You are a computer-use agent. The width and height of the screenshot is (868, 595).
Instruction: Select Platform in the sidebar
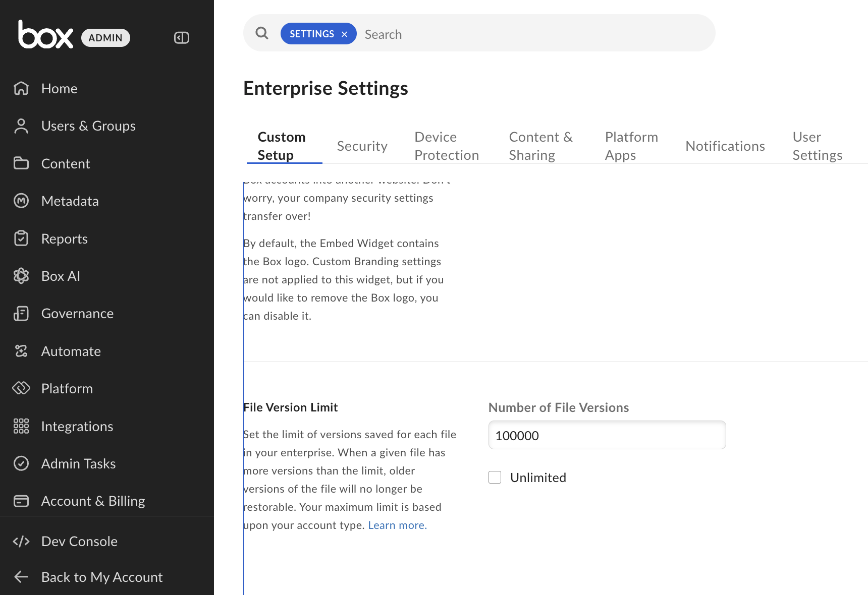tap(67, 389)
